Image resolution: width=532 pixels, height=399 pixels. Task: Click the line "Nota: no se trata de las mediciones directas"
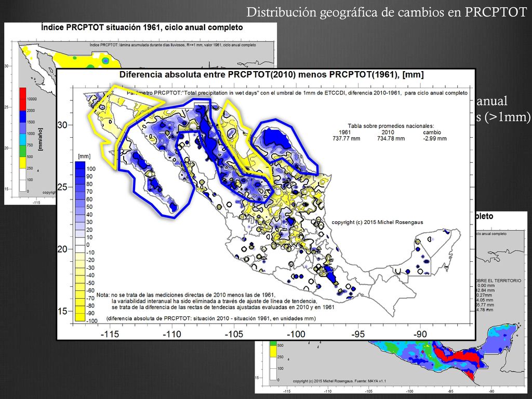tap(186, 295)
